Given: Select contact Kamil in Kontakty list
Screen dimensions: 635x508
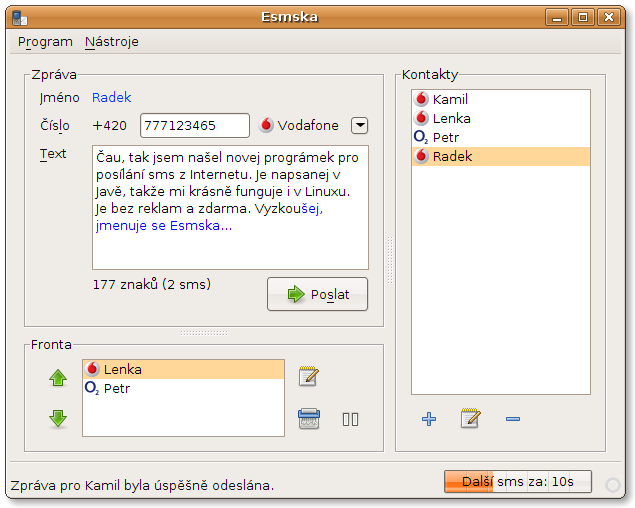Looking at the screenshot, I should coord(501,99).
